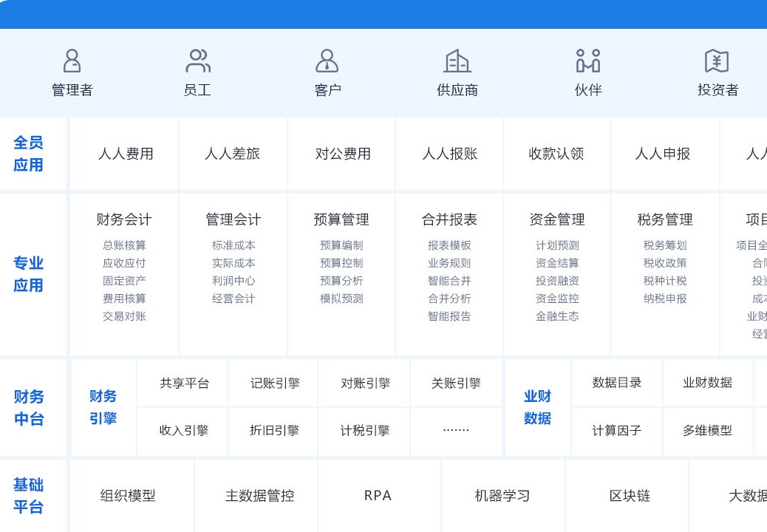Click 费用核算 item
Image resolution: width=767 pixels, height=532 pixels.
coord(124,299)
